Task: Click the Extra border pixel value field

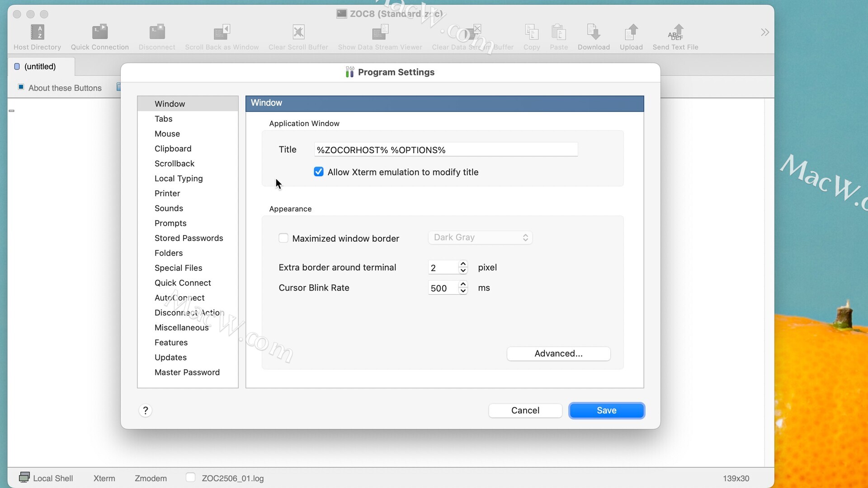Action: point(443,267)
